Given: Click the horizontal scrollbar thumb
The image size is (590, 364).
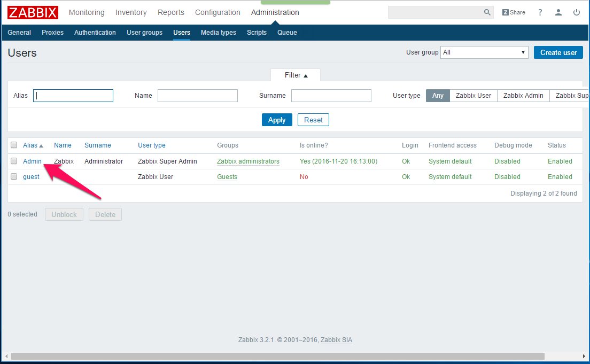Looking at the screenshot, I should click(x=278, y=356).
